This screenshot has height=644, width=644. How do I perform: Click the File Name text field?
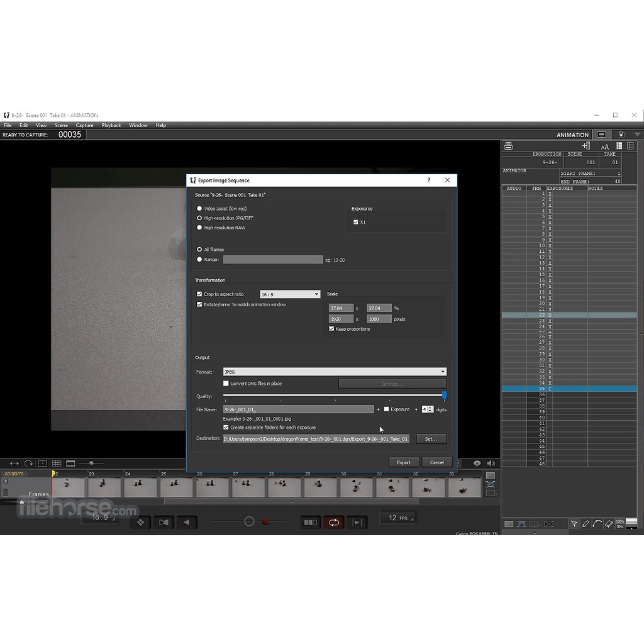(x=298, y=409)
